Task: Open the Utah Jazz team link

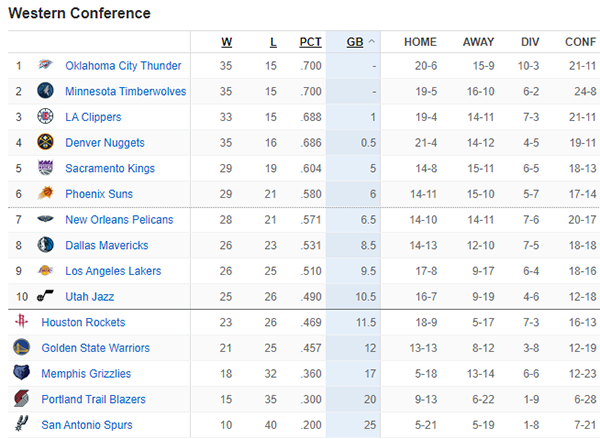Action: (x=89, y=297)
